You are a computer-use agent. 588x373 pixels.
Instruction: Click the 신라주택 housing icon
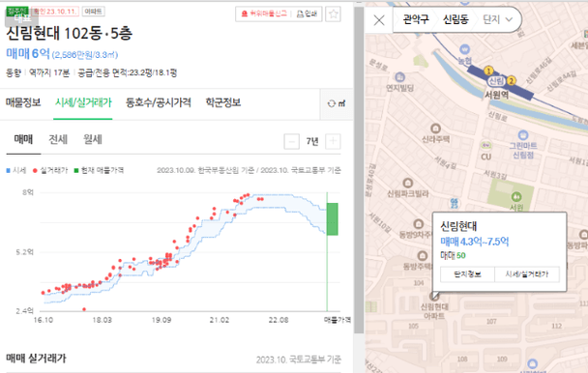pos(435,129)
